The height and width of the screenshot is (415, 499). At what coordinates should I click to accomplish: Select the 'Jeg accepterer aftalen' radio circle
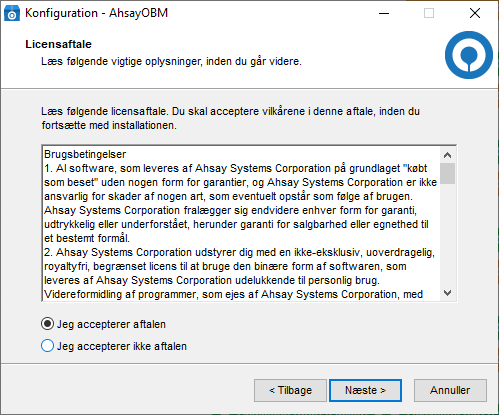pyautogui.click(x=47, y=324)
